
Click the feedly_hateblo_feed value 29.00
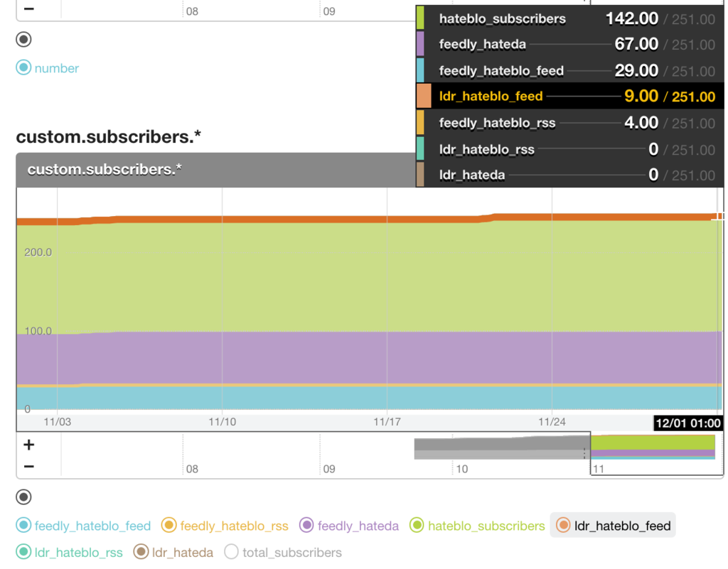(636, 70)
